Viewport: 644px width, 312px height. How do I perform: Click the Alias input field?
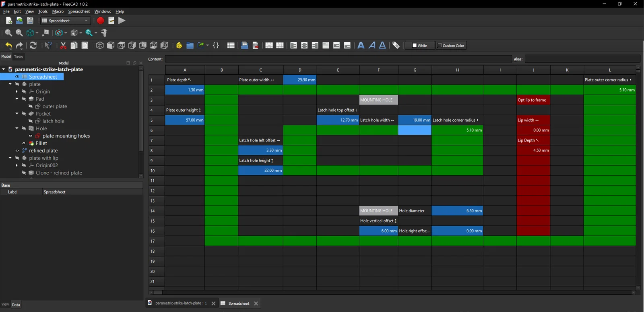click(x=582, y=59)
